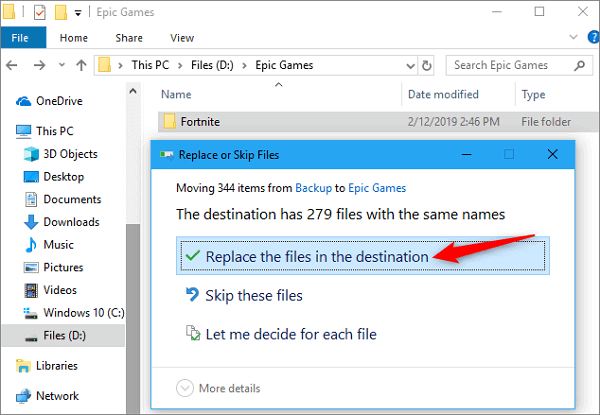Image resolution: width=600 pixels, height=415 pixels.
Task: Open the Music folder in sidebar
Action: (58, 245)
